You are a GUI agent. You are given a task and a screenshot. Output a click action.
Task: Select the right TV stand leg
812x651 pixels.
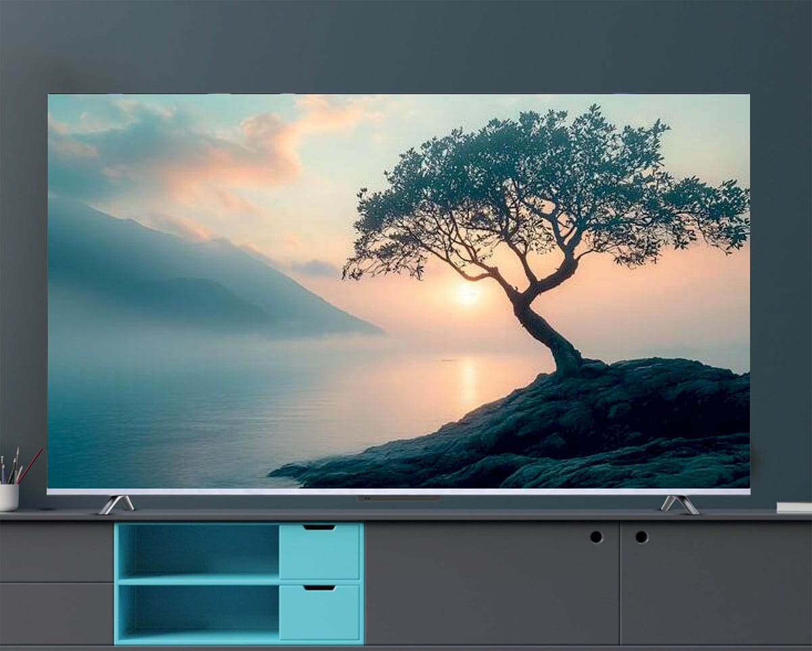pyautogui.click(x=679, y=504)
